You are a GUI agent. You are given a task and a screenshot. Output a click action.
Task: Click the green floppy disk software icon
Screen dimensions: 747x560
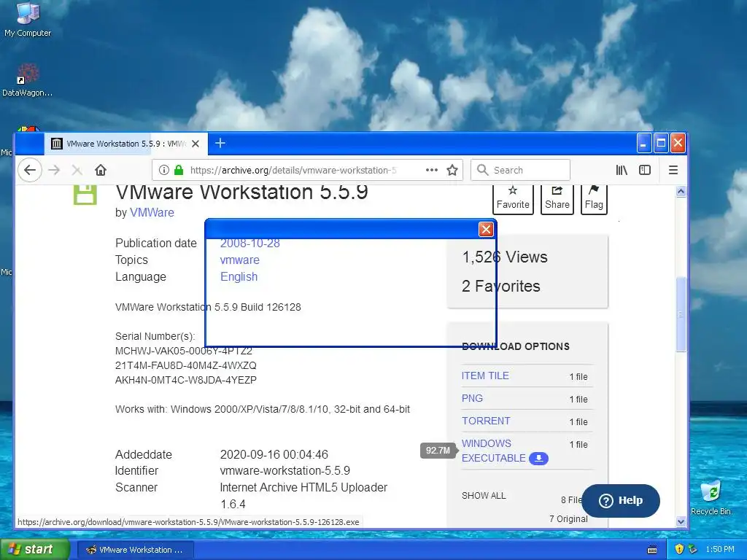click(85, 193)
